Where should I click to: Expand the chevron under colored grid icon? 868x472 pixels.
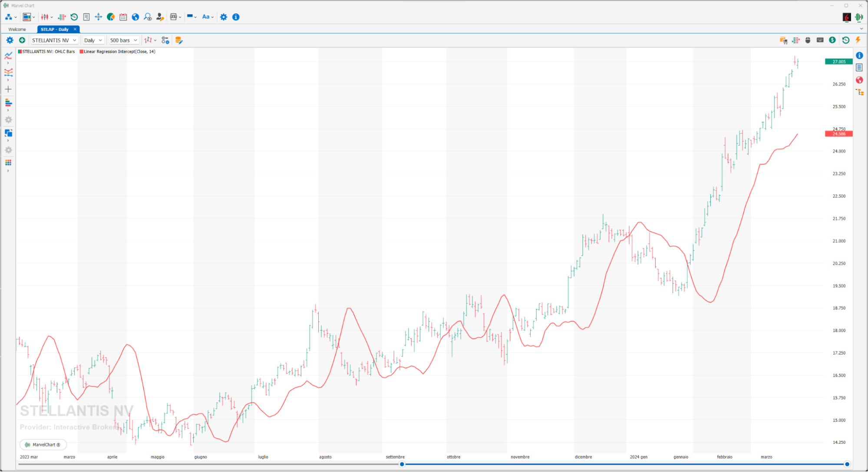click(8, 171)
